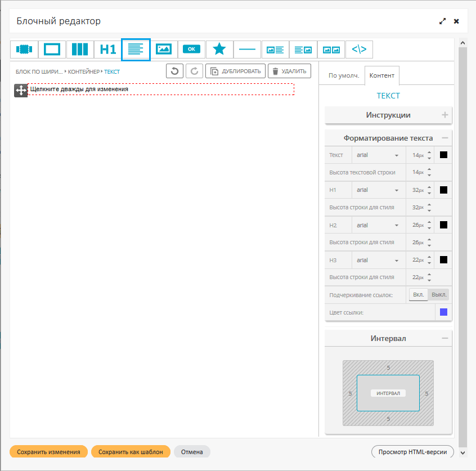Turn link underlining off with Выкл.
476x471 pixels.
[439, 295]
